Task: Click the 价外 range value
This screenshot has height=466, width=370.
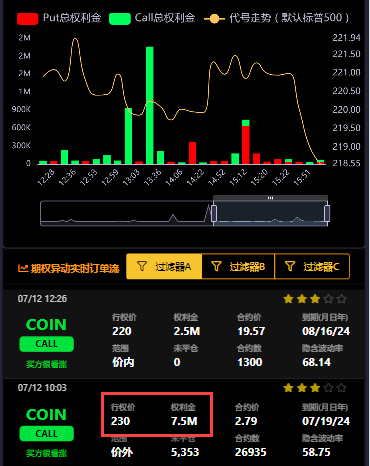Action: click(x=122, y=452)
